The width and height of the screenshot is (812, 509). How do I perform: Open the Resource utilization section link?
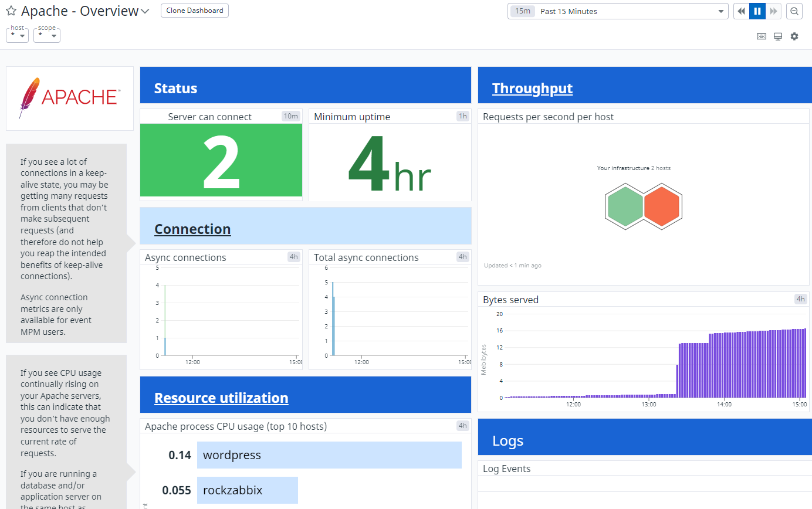click(221, 398)
